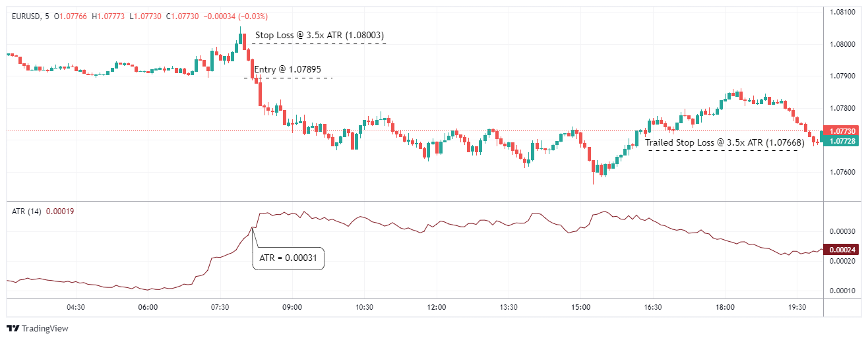The width and height of the screenshot is (868, 340).
Task: Click the 19:30 time axis label
Action: click(x=797, y=307)
